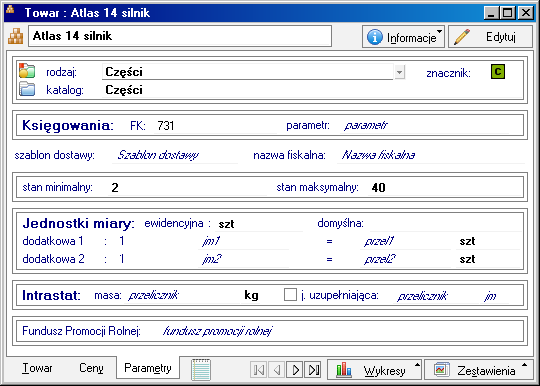Go to last record navigation button

pos(313,370)
